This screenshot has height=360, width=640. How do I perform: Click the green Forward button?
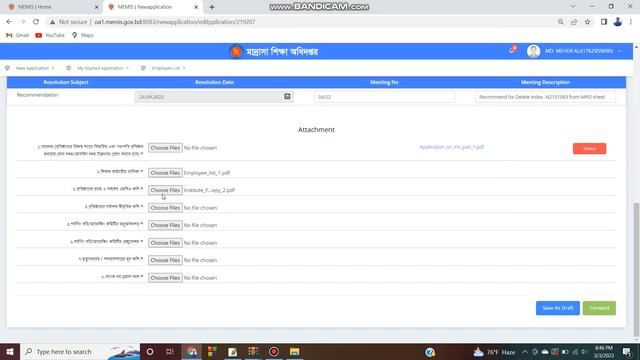[599, 308]
